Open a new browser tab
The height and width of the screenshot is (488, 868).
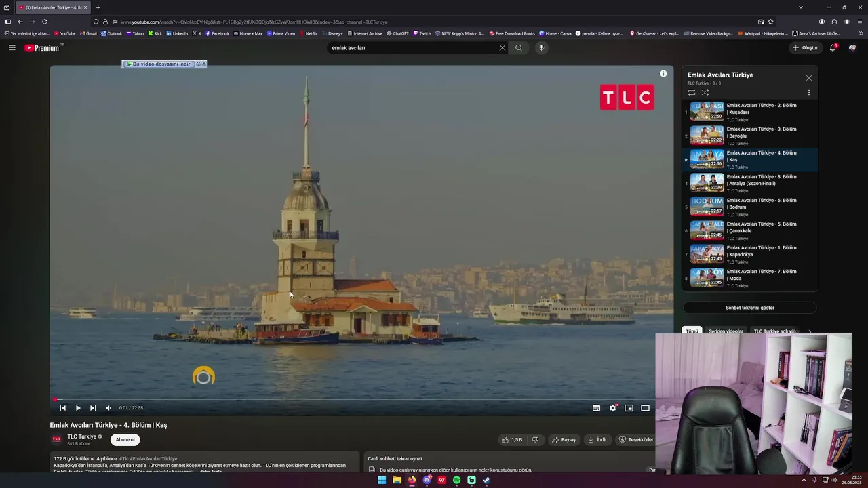pyautogui.click(x=98, y=7)
